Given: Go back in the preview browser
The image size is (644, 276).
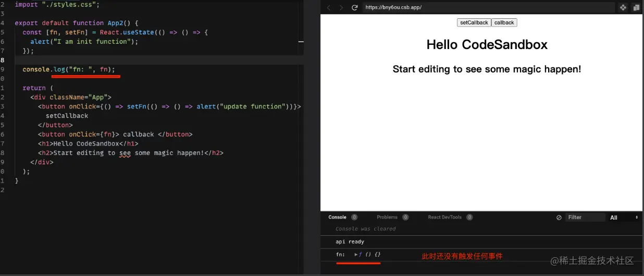Looking at the screenshot, I should click(x=329, y=8).
